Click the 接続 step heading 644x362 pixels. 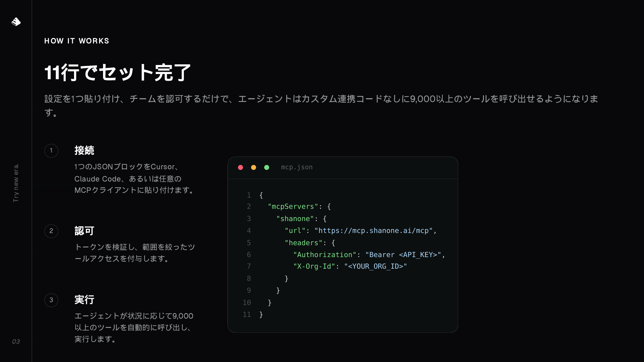84,150
